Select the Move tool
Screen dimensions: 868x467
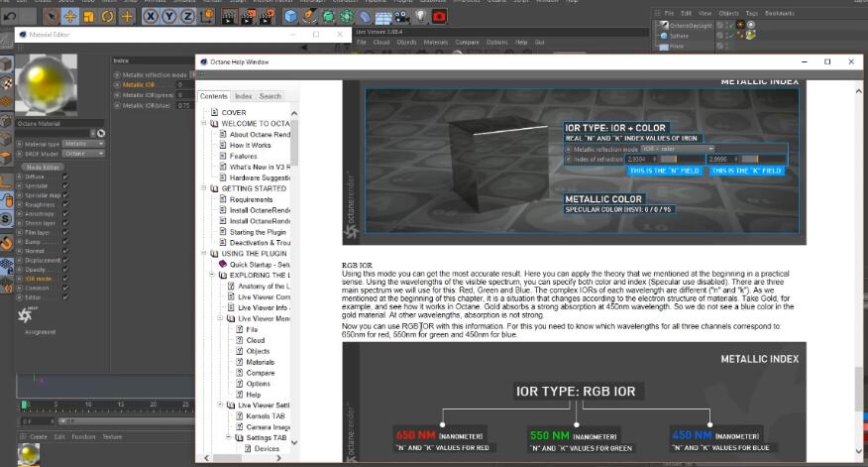tap(69, 17)
